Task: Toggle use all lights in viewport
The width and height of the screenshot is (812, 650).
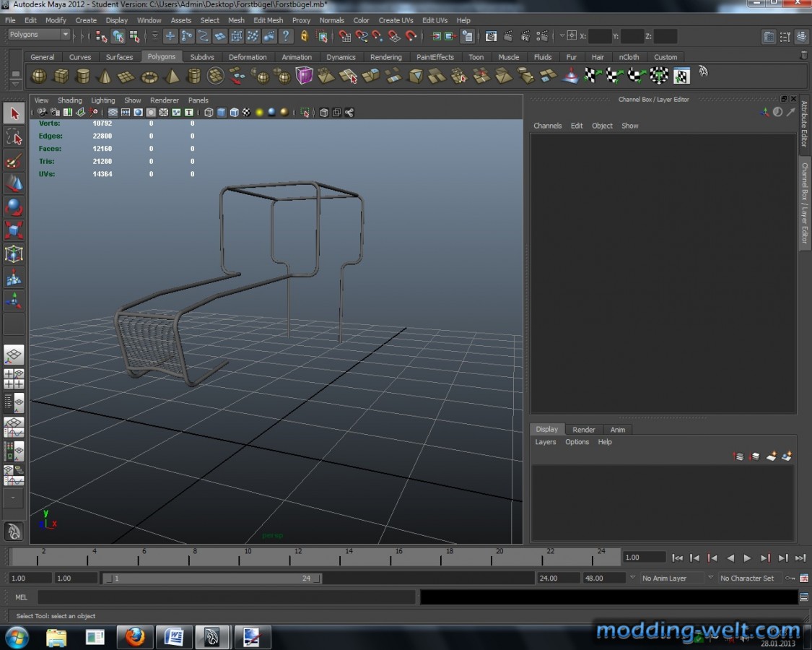Action: (259, 113)
